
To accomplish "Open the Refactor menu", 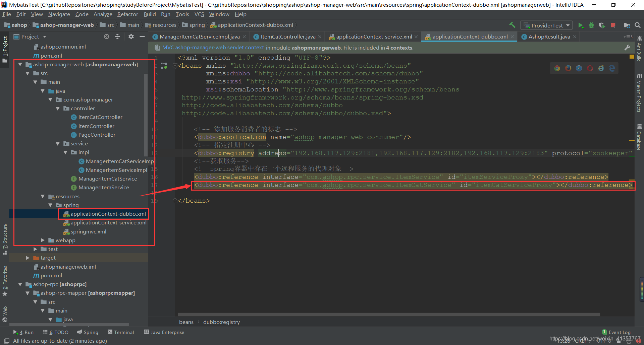I will [127, 14].
